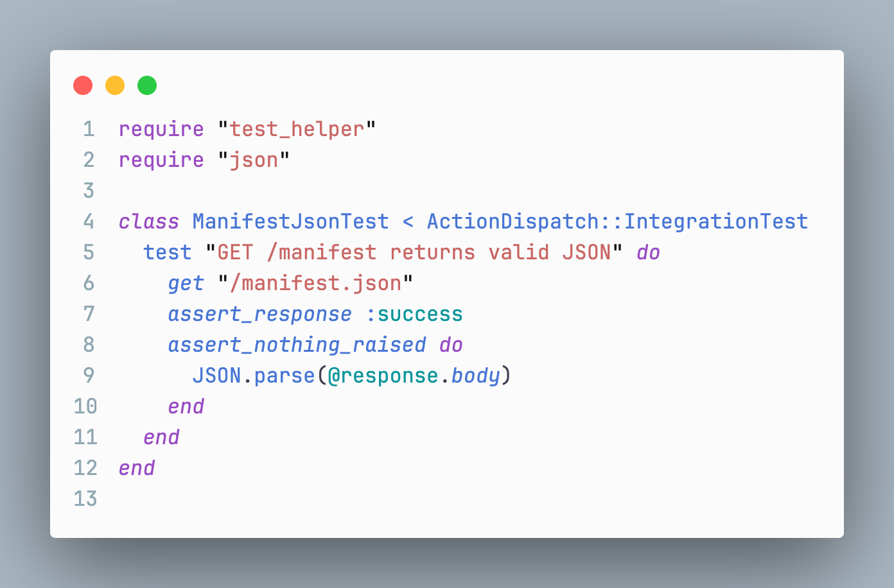This screenshot has width=894, height=588.
Task: Click the final end keyword on line 12
Action: coord(137,468)
